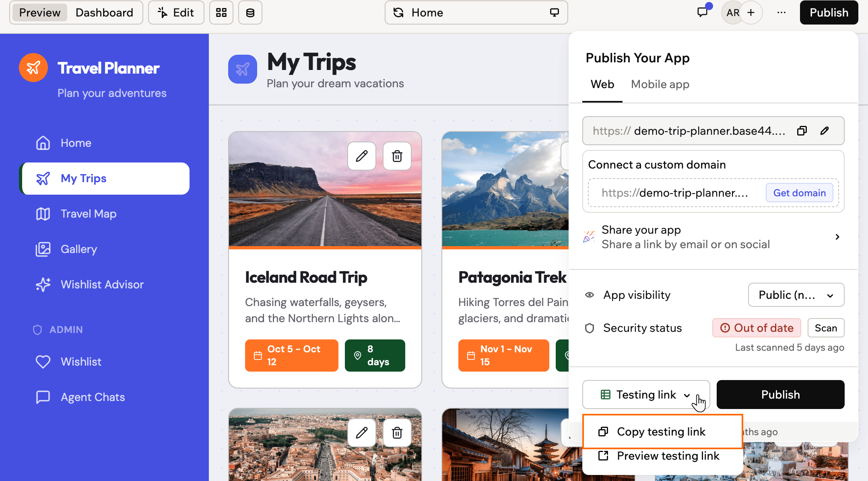This screenshot has width=868, height=481.
Task: Open Gallery in the sidebar
Action: (104, 249)
